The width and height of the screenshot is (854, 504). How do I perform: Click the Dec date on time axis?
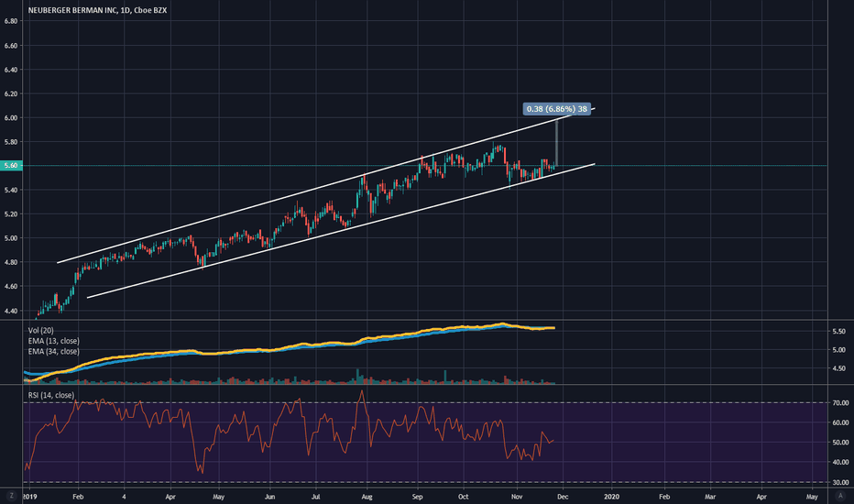click(x=563, y=497)
